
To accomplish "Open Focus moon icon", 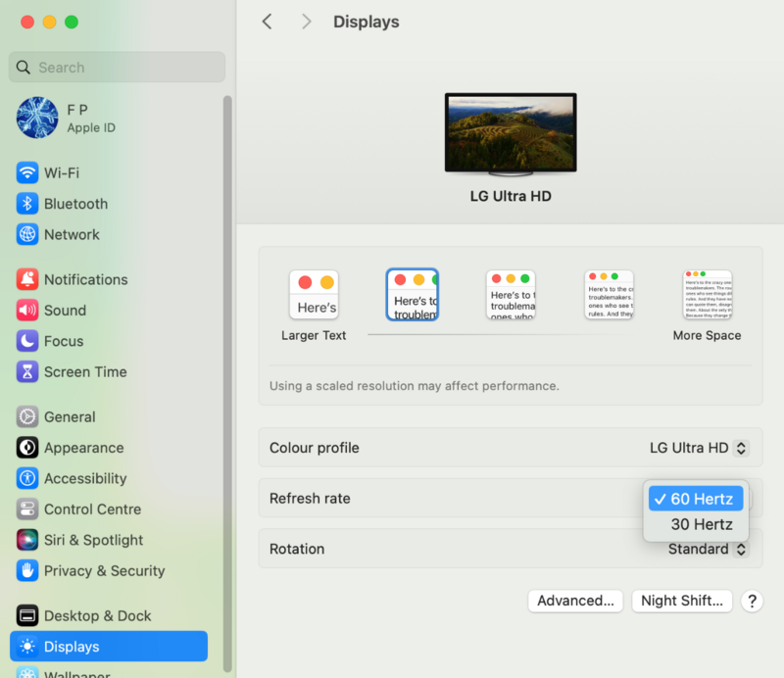I will [x=27, y=341].
